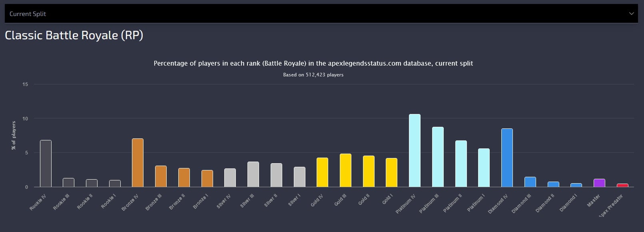The image size is (644, 232).
Task: Click the chart title text
Action: [313, 63]
